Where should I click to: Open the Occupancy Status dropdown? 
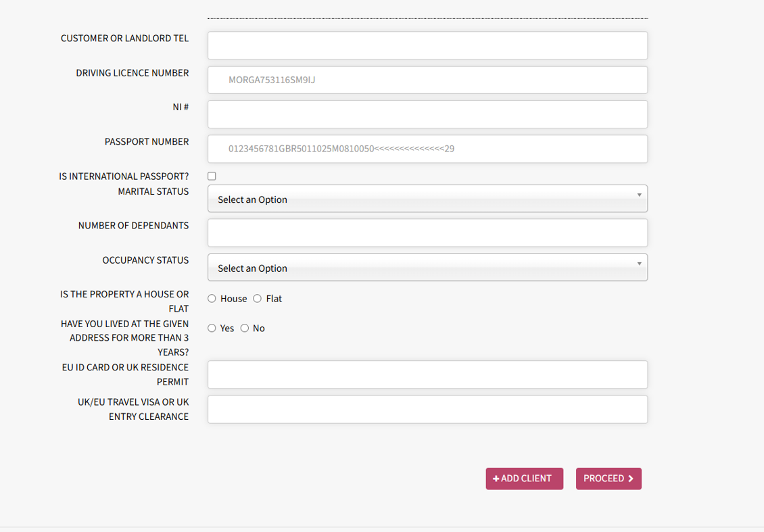tap(427, 267)
